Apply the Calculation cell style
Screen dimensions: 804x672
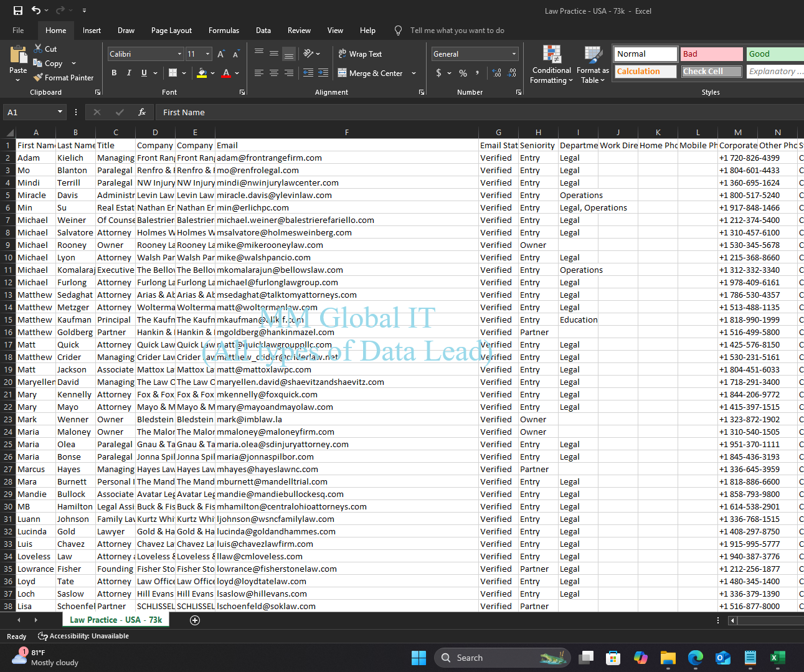tap(646, 71)
